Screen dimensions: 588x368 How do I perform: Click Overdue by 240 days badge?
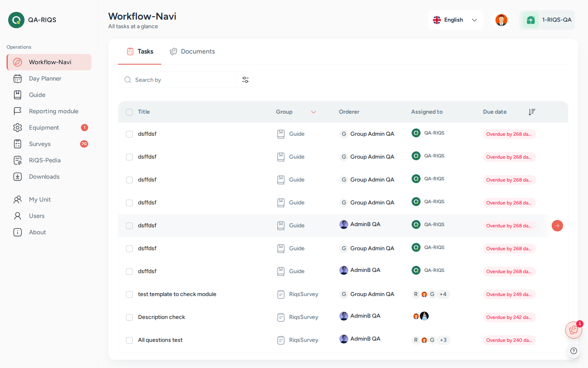[x=509, y=340]
